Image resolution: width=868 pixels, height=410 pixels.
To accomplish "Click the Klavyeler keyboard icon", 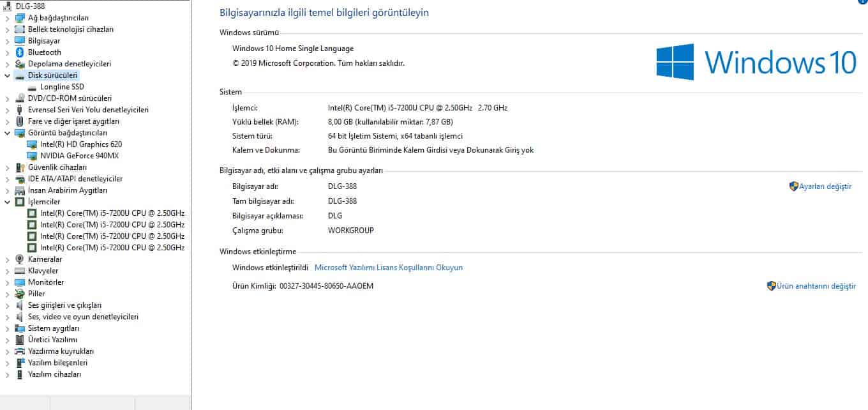I will (x=20, y=271).
